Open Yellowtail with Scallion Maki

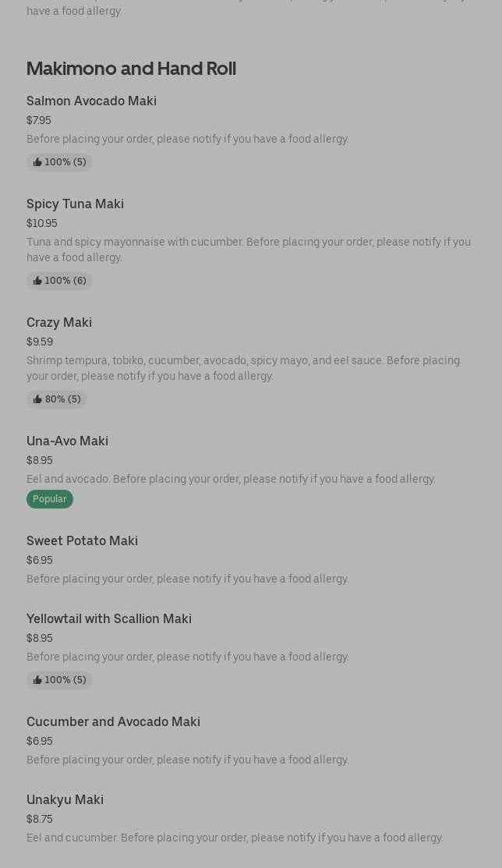point(109,619)
